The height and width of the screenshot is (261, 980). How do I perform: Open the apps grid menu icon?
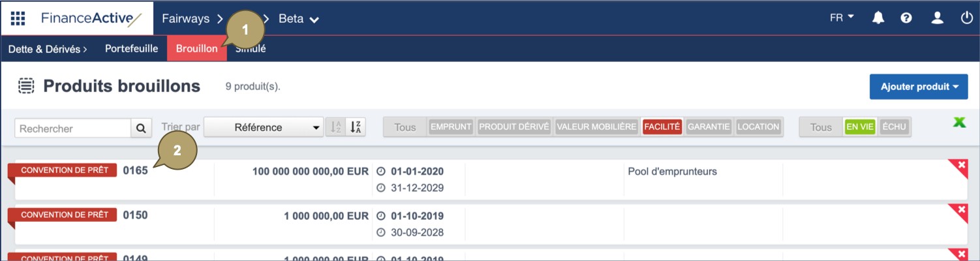pos(18,18)
